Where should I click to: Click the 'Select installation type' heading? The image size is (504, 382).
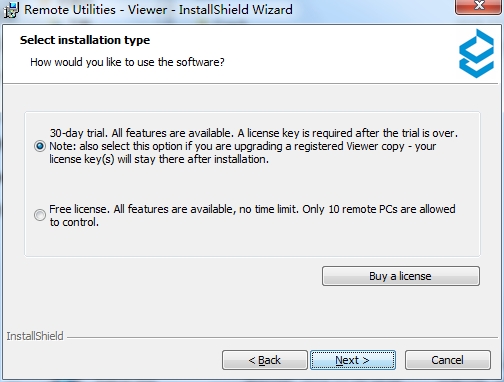[85, 40]
